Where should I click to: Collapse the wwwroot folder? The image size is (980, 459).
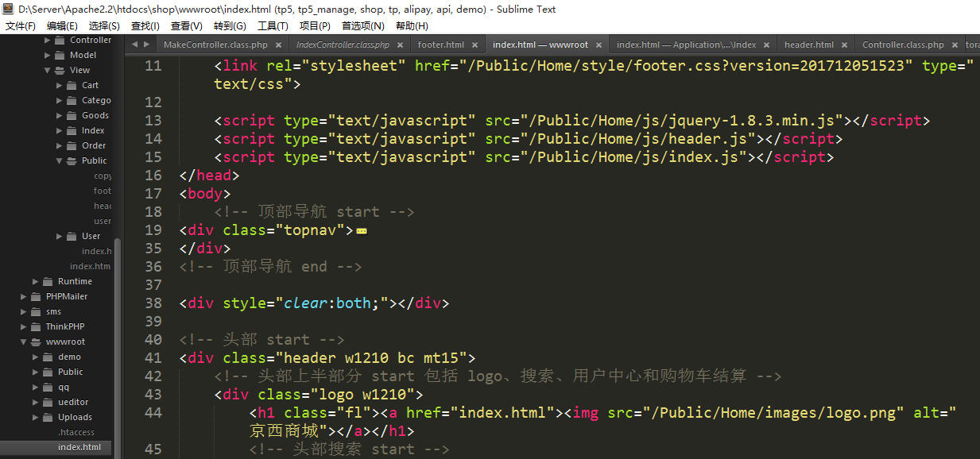24,342
